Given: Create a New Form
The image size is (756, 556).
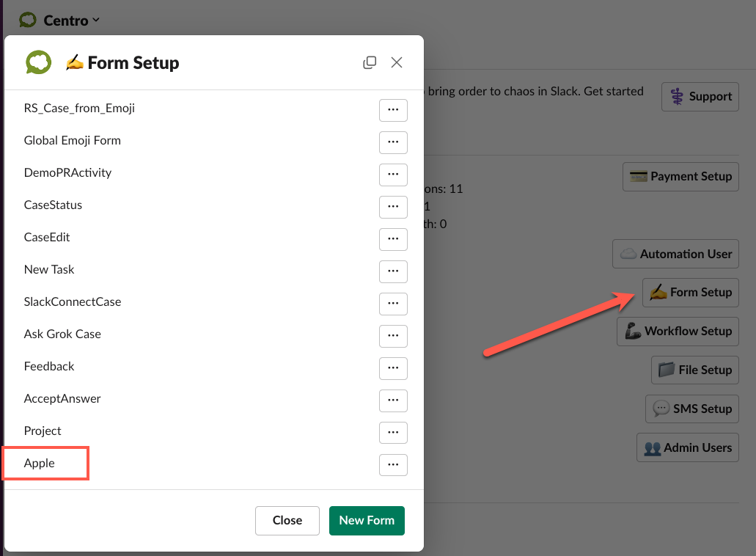Looking at the screenshot, I should coord(367,521).
